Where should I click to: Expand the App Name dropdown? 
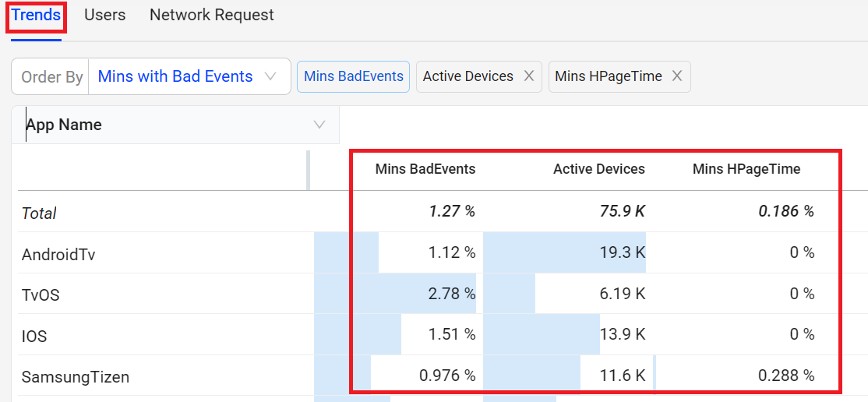pos(319,125)
